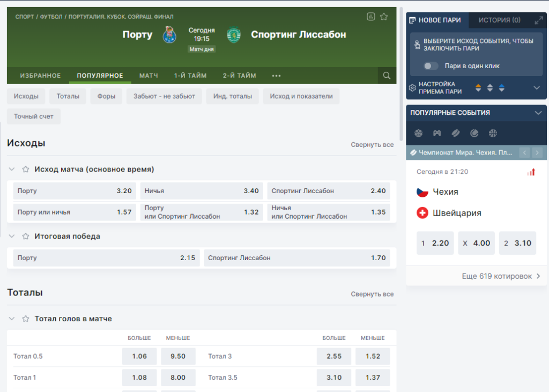The image size is (549, 392).
Task: Open match statistics icon in header
Action: click(x=371, y=17)
